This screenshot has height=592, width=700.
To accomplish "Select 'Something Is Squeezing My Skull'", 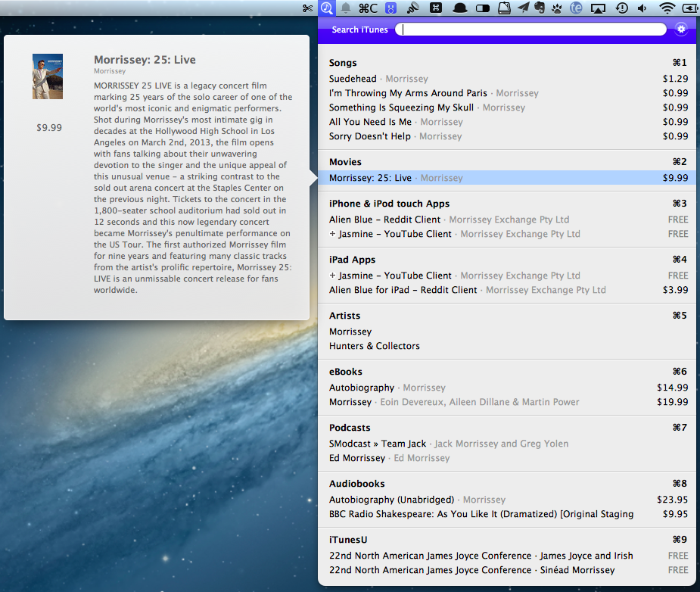I will (x=509, y=107).
